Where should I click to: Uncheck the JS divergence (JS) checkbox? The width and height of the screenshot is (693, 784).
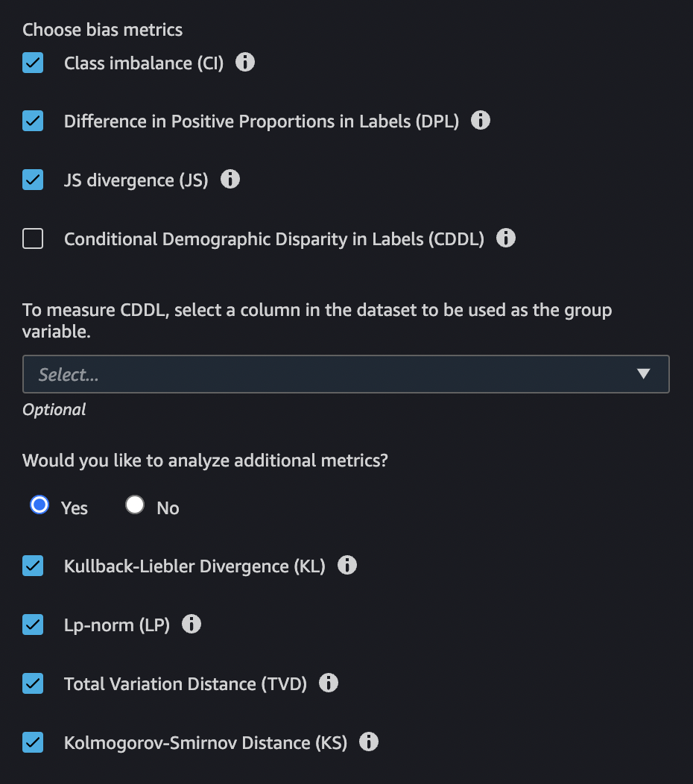(x=33, y=180)
